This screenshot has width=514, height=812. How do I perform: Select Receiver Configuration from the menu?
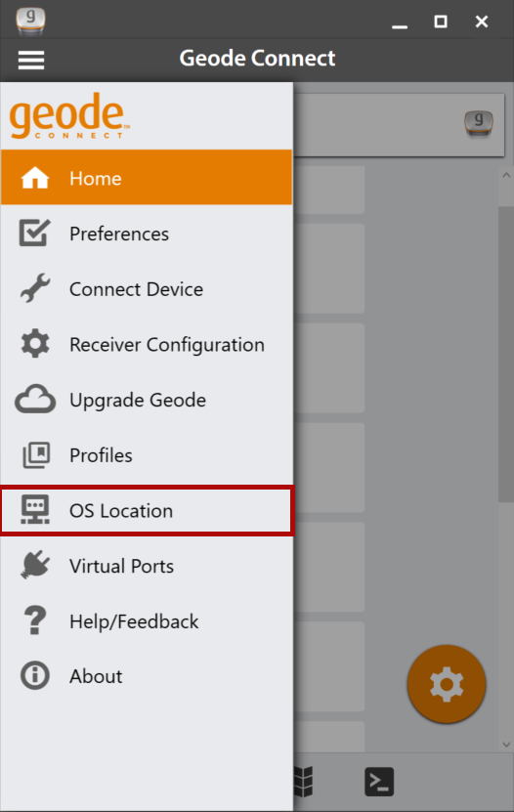[x=147, y=344]
